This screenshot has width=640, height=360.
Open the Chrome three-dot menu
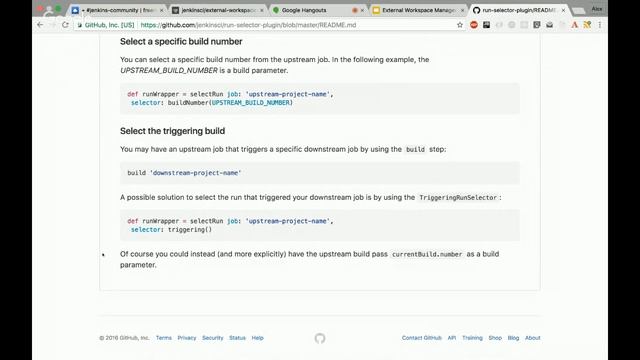pyautogui.click(x=600, y=25)
